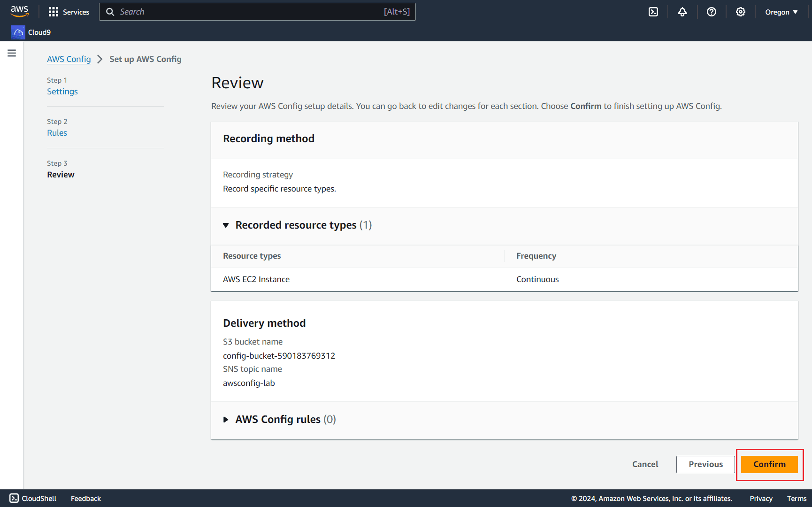This screenshot has height=507, width=812.
Task: Click the AWS logo home icon
Action: click(20, 11)
